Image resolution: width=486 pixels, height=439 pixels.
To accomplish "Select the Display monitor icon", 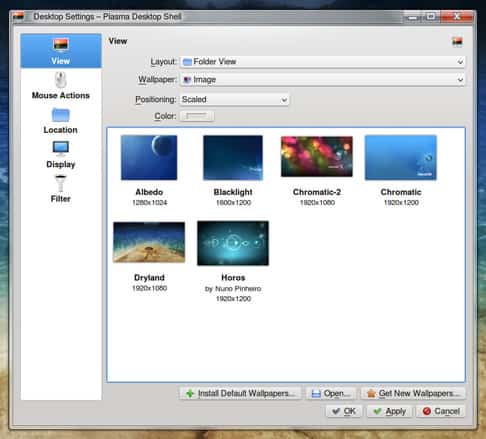I will click(x=61, y=148).
